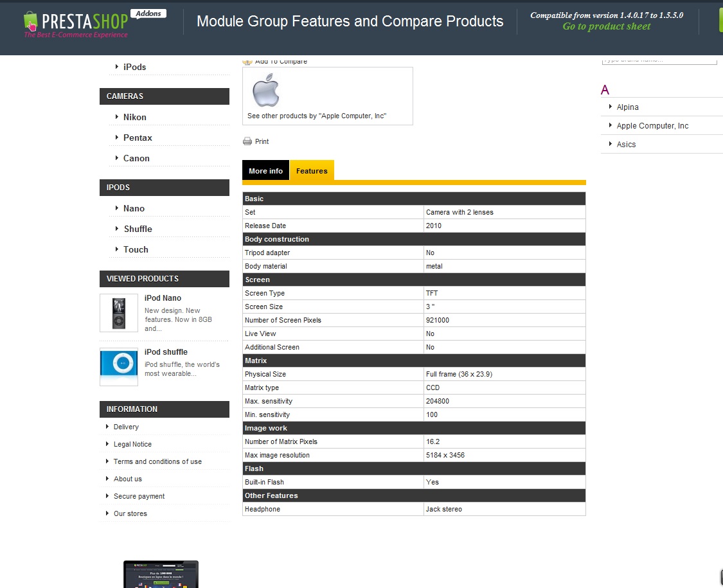Select the Alpina manufacturer link
This screenshot has width=723, height=588.
point(627,107)
